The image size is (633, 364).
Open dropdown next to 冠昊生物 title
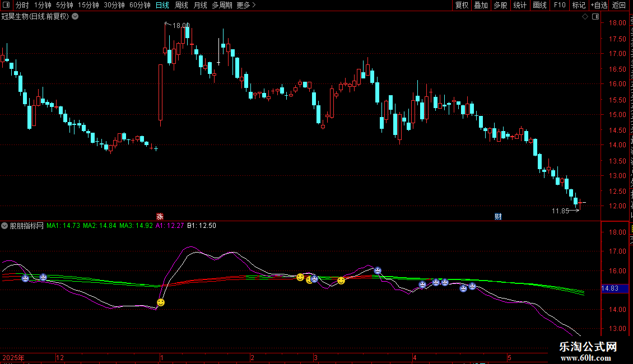75,17
